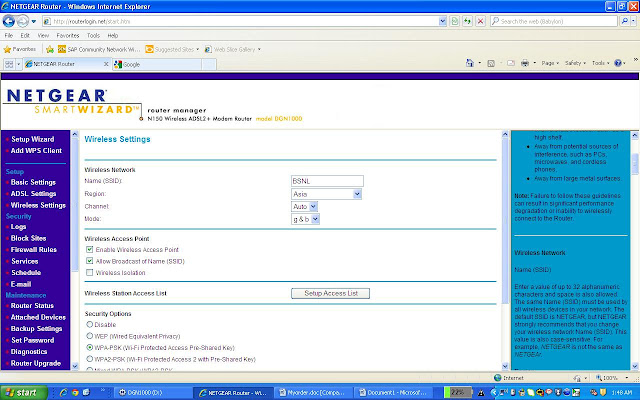Toggle Enable Wireless Access Point checkbox
This screenshot has height=400, width=640.
pyautogui.click(x=89, y=249)
